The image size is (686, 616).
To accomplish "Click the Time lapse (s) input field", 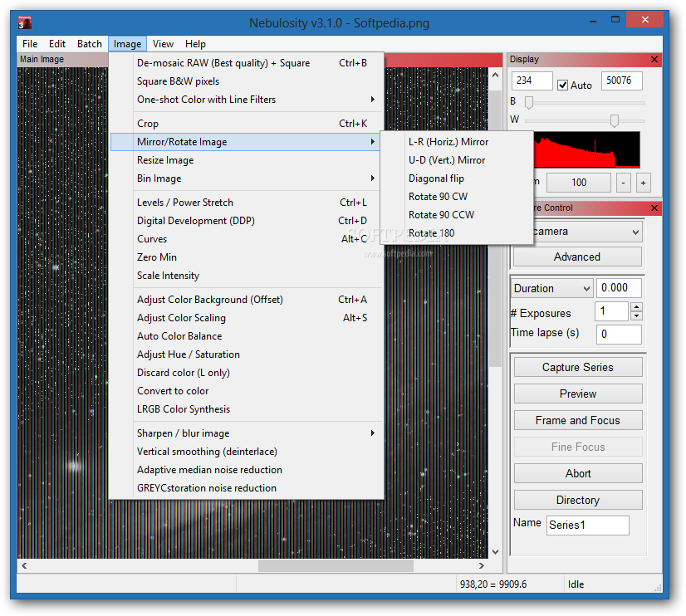I will click(x=619, y=335).
